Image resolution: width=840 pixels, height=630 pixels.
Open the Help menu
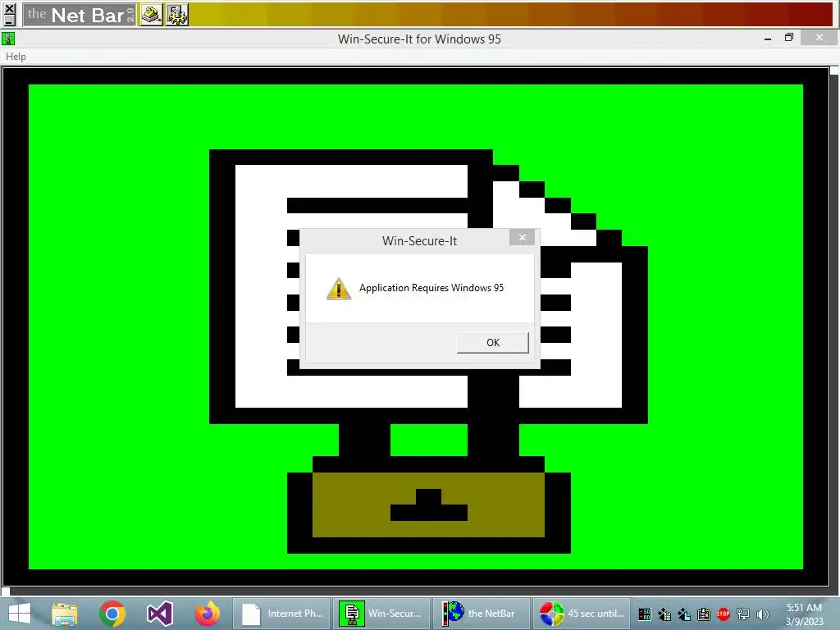[16, 57]
